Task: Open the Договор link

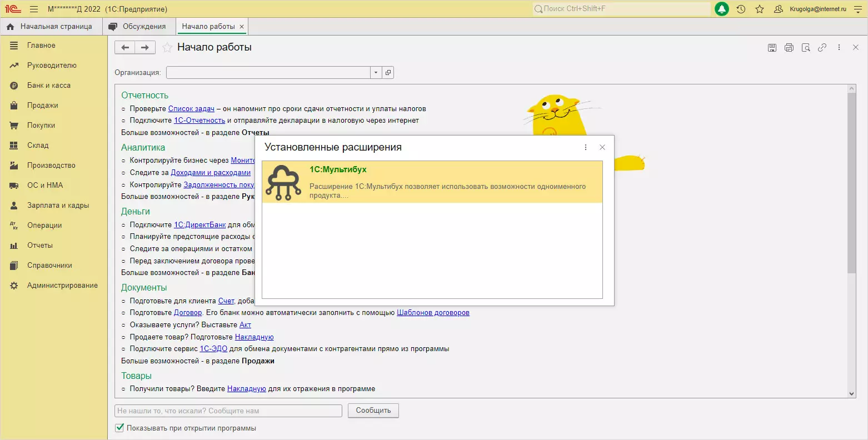Action: point(188,313)
